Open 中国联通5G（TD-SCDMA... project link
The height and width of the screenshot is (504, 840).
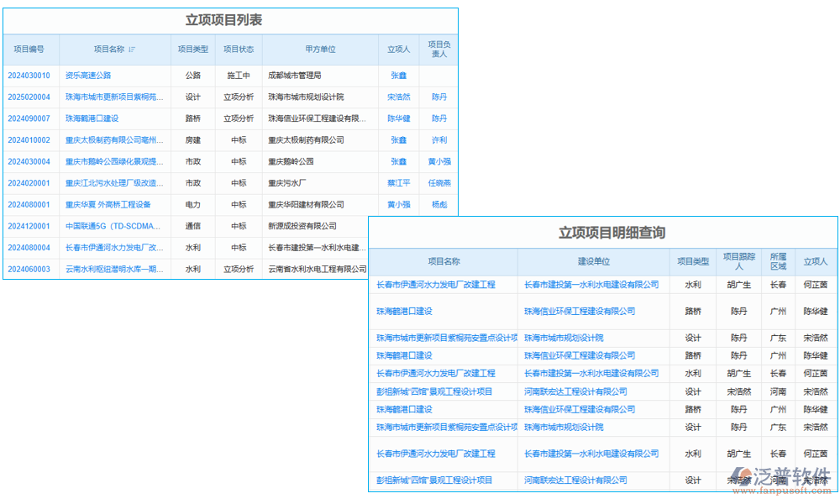tap(114, 226)
